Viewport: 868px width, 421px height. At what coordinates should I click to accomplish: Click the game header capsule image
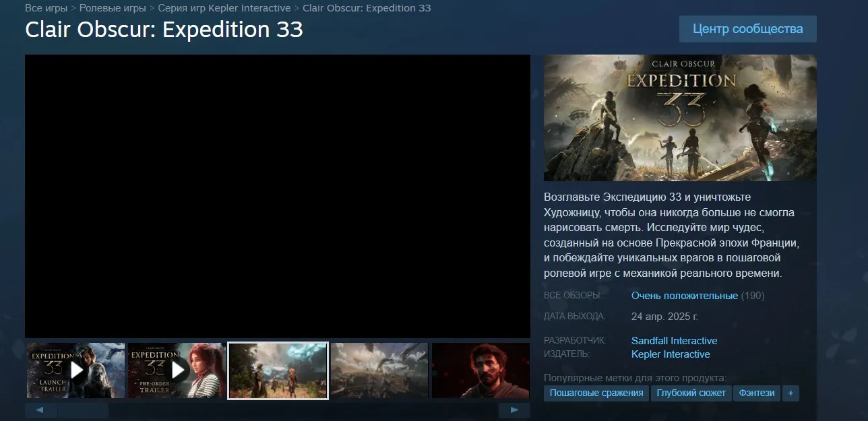[680, 118]
